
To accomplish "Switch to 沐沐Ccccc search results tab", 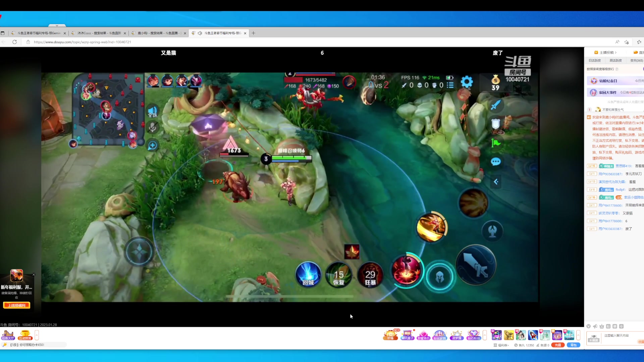I will pos(99,33).
